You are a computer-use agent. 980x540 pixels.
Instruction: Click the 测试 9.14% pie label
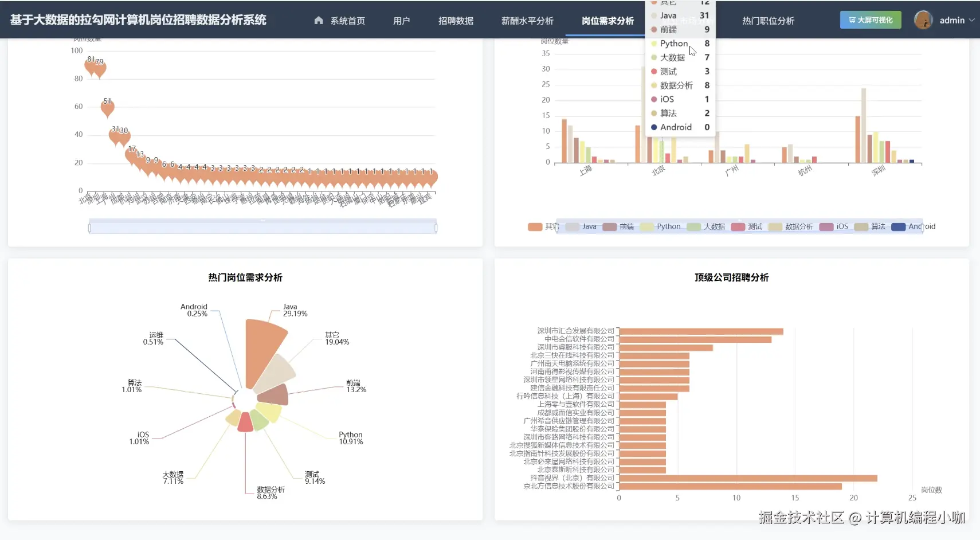point(315,478)
